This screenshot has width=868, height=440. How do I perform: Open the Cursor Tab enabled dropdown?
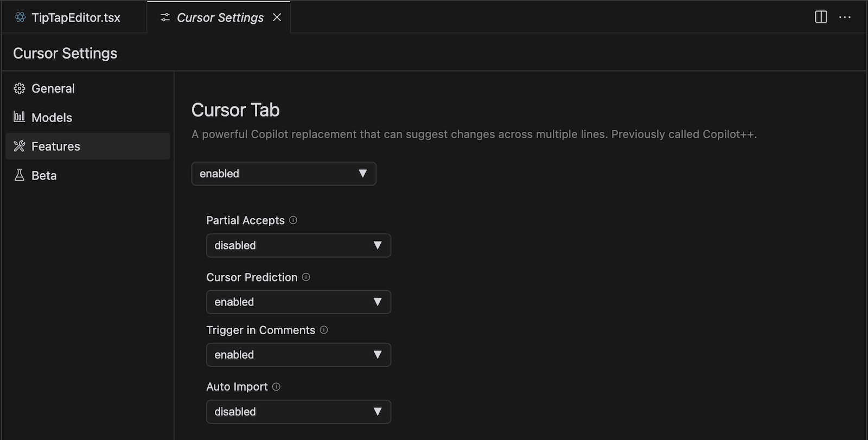coord(283,174)
